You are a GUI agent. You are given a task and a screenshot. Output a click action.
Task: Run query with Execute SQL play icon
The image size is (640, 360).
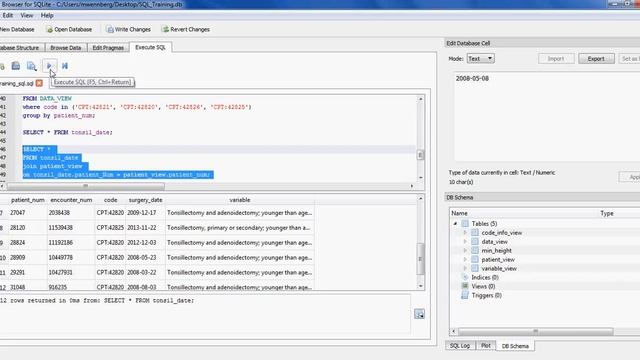pyautogui.click(x=49, y=66)
